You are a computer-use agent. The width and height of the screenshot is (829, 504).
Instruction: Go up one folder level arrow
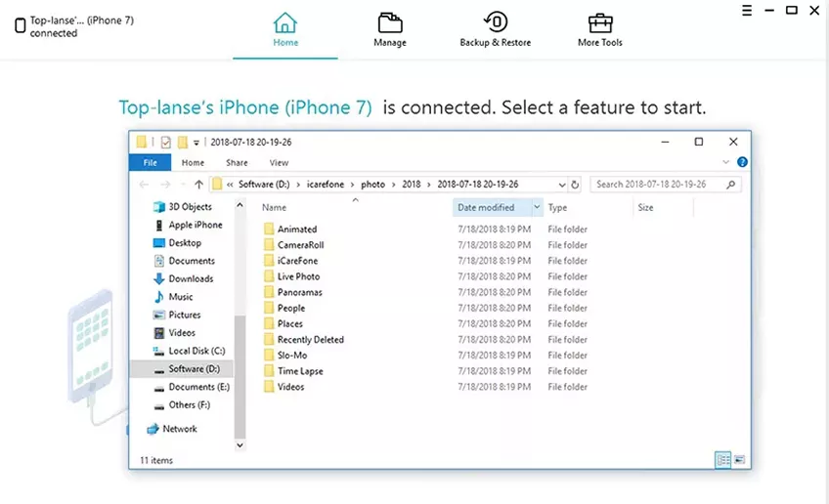click(x=198, y=185)
